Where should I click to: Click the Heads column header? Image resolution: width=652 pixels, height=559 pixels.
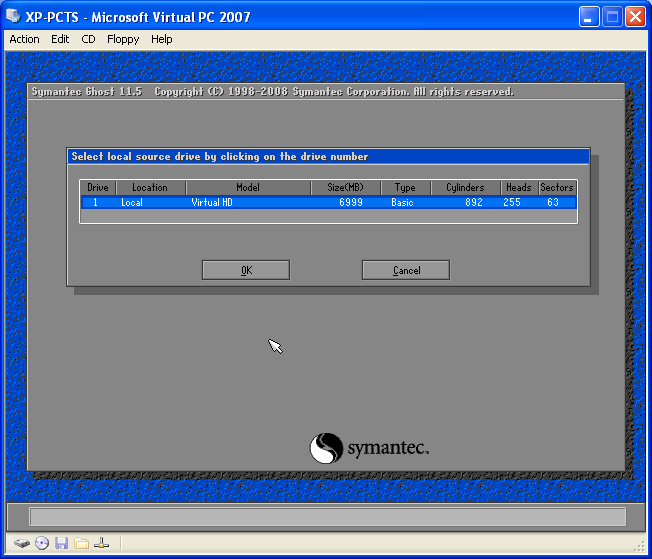pyautogui.click(x=519, y=188)
